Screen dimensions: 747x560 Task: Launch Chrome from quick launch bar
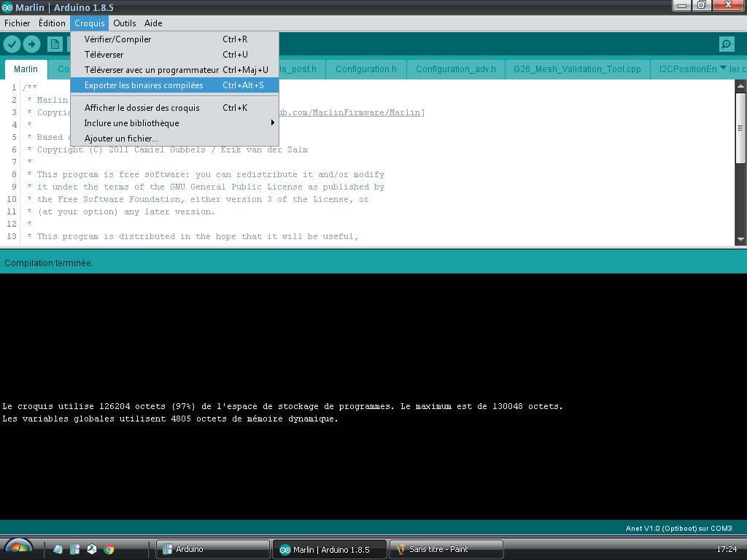(109, 549)
